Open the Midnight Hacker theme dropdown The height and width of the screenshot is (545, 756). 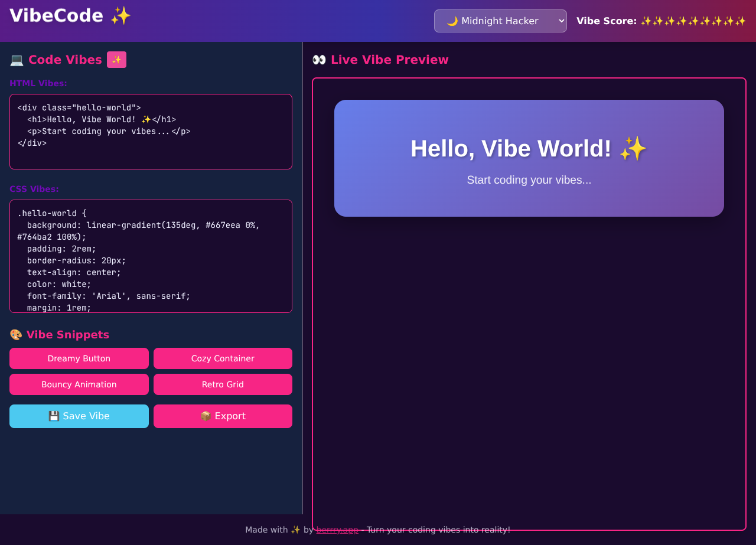500,21
